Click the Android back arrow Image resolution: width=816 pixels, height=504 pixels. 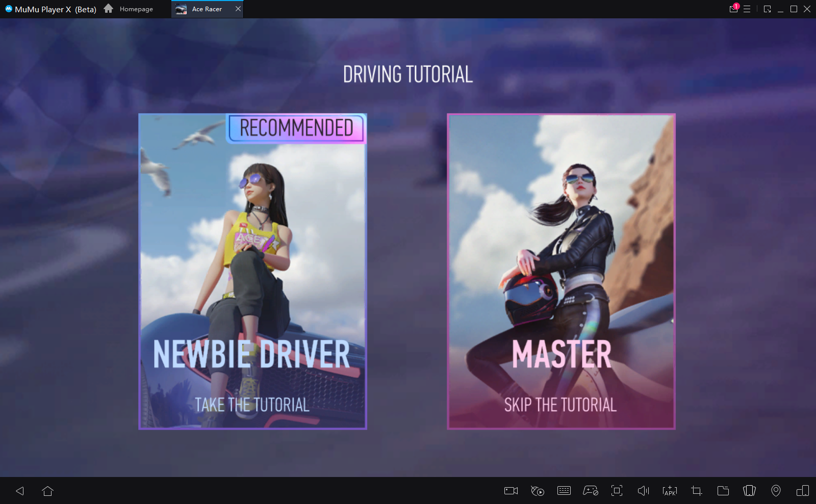pyautogui.click(x=20, y=491)
